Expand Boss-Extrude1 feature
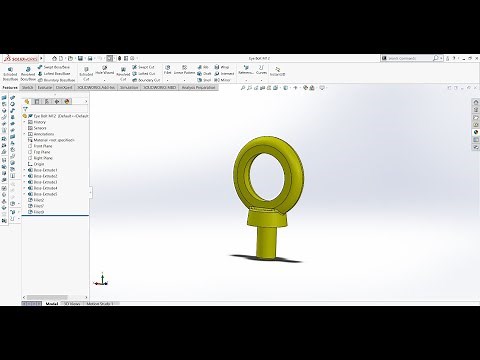This screenshot has height=360, width=480. click(x=24, y=170)
